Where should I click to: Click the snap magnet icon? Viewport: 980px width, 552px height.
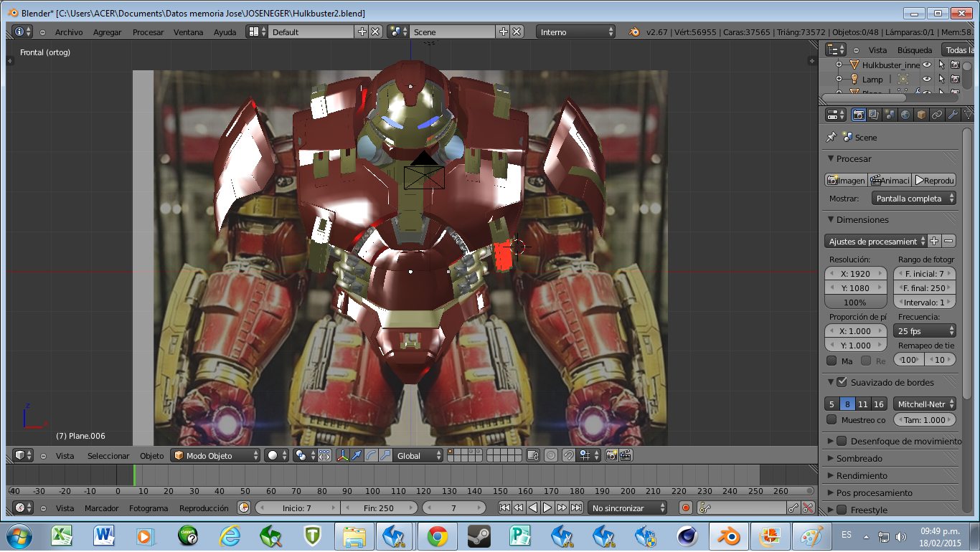[x=568, y=455]
